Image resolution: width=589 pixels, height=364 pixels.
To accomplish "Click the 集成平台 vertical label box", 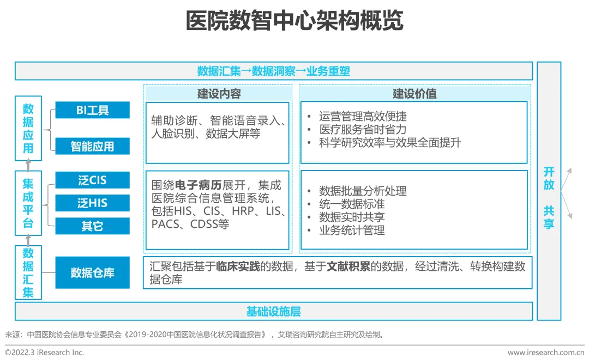I will tap(28, 203).
